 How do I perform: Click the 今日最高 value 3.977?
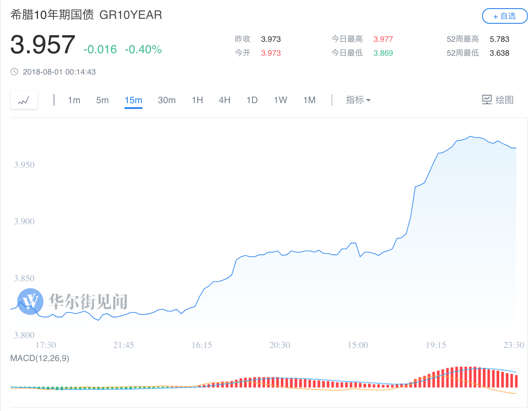[x=383, y=39]
